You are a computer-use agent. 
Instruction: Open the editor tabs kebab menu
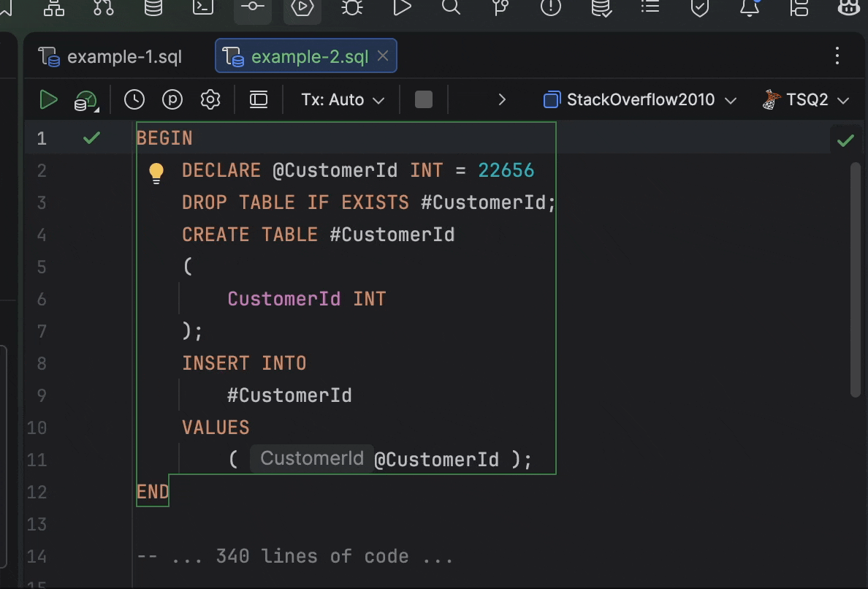[837, 56]
